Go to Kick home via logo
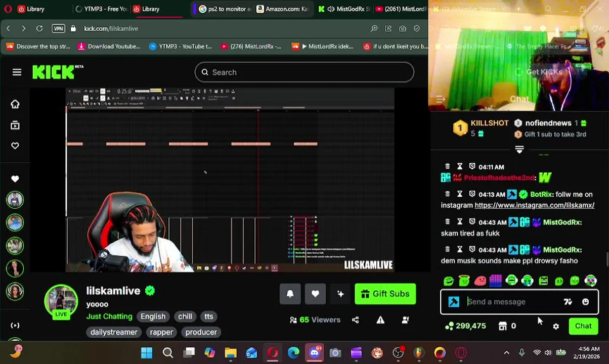Screen dimensions: 609x364 58,72
